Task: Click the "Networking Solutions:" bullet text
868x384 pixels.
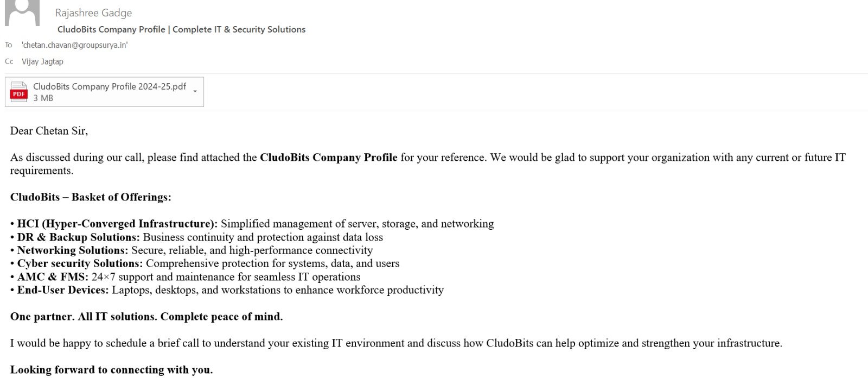Action: [x=73, y=250]
